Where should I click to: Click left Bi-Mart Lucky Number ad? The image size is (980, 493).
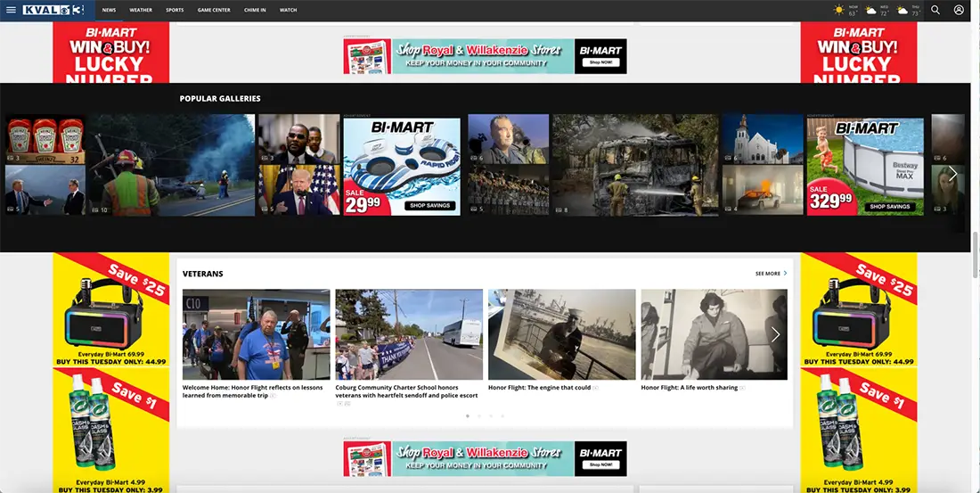click(x=110, y=53)
